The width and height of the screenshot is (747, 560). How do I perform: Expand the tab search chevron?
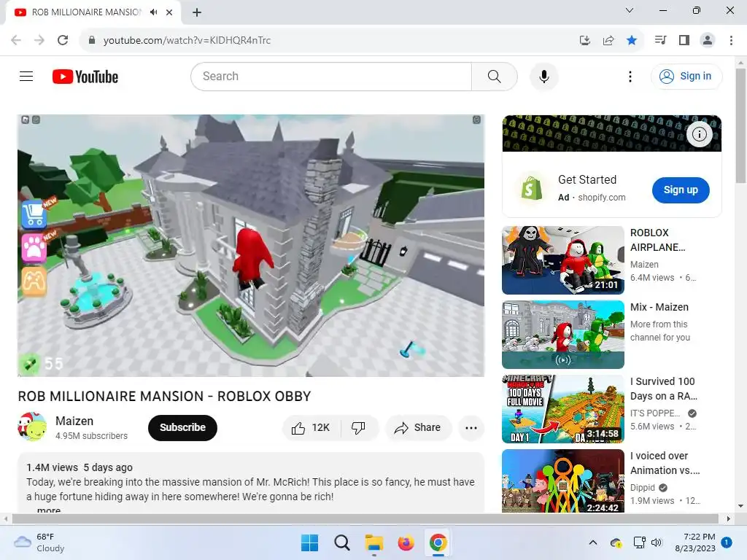629,10
